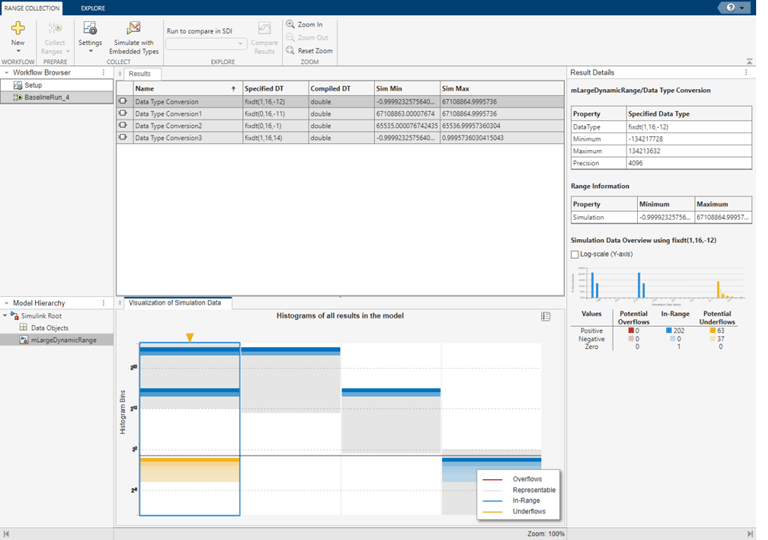The width and height of the screenshot is (768, 540).
Task: Click the Results panel drag handle icon
Action: pyautogui.click(x=120, y=74)
